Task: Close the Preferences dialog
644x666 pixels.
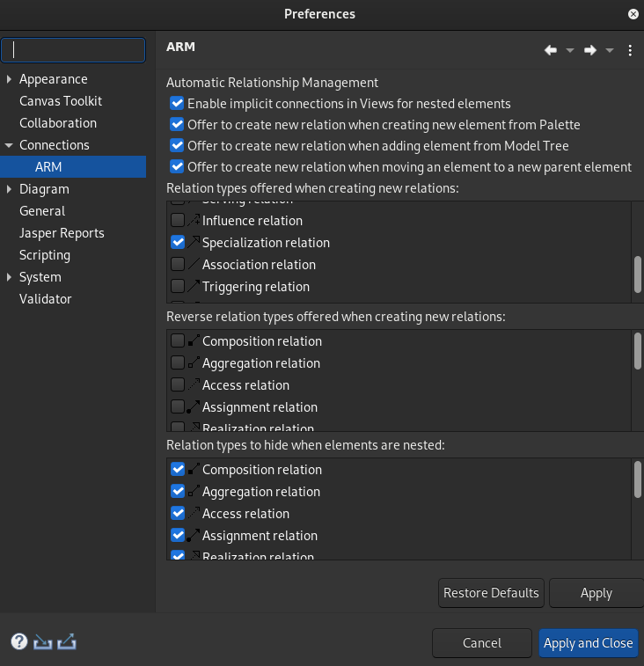Action: point(633,14)
